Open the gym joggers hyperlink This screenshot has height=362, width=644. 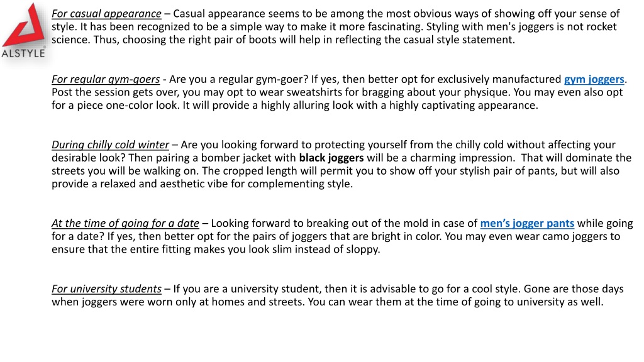pos(594,79)
